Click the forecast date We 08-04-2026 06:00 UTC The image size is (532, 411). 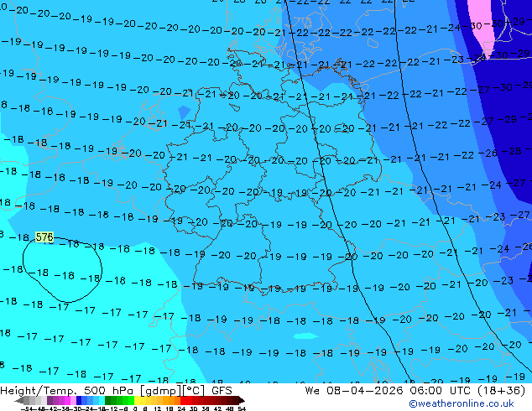tap(415, 391)
